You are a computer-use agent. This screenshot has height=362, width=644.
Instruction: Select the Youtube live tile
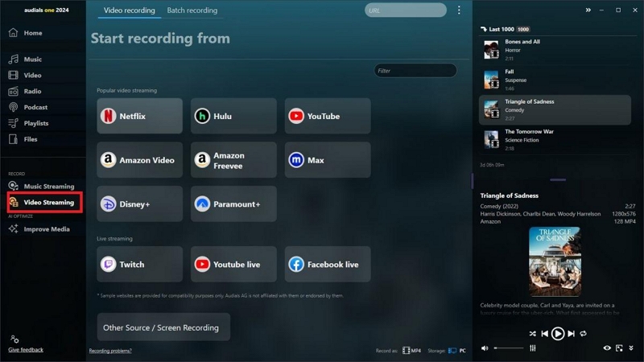[233, 265]
